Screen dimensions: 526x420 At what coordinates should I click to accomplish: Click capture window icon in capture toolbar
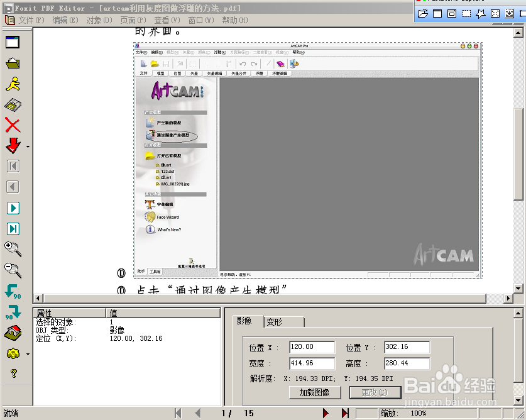pyautogui.click(x=437, y=13)
